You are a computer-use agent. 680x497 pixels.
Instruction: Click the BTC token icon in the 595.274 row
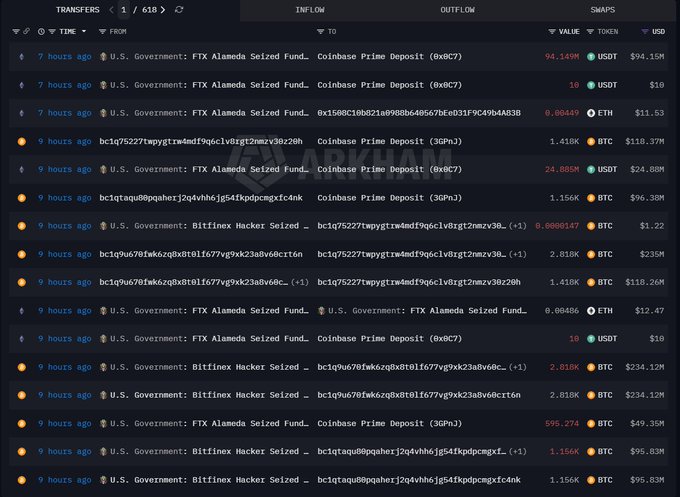pos(591,424)
